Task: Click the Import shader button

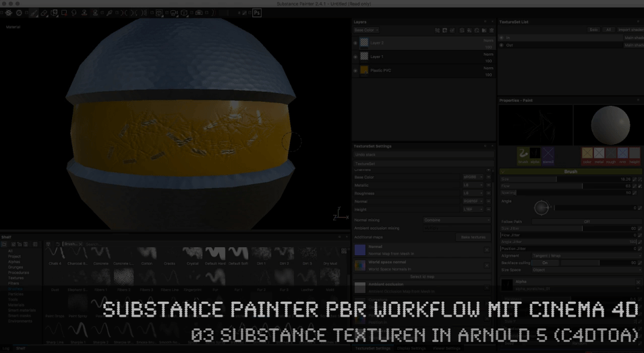Action: coord(630,30)
